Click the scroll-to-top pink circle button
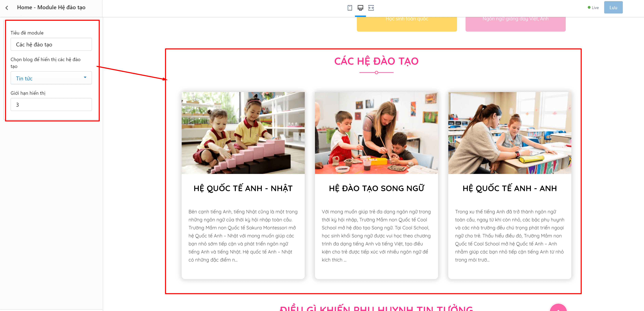The width and height of the screenshot is (644, 311). tap(558, 308)
